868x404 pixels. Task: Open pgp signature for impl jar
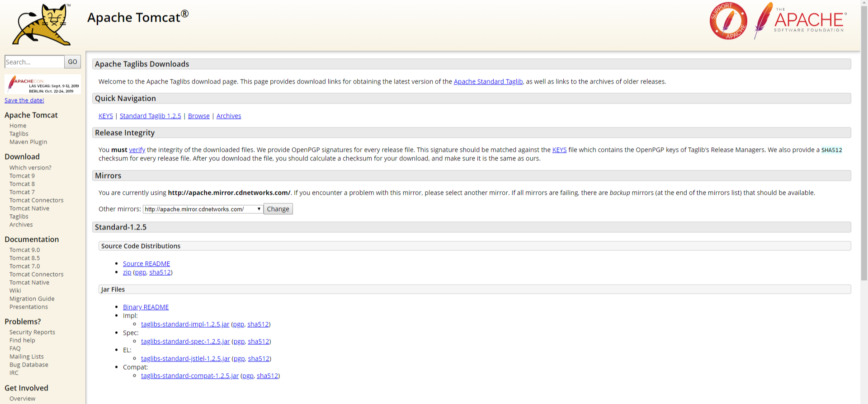[239, 324]
